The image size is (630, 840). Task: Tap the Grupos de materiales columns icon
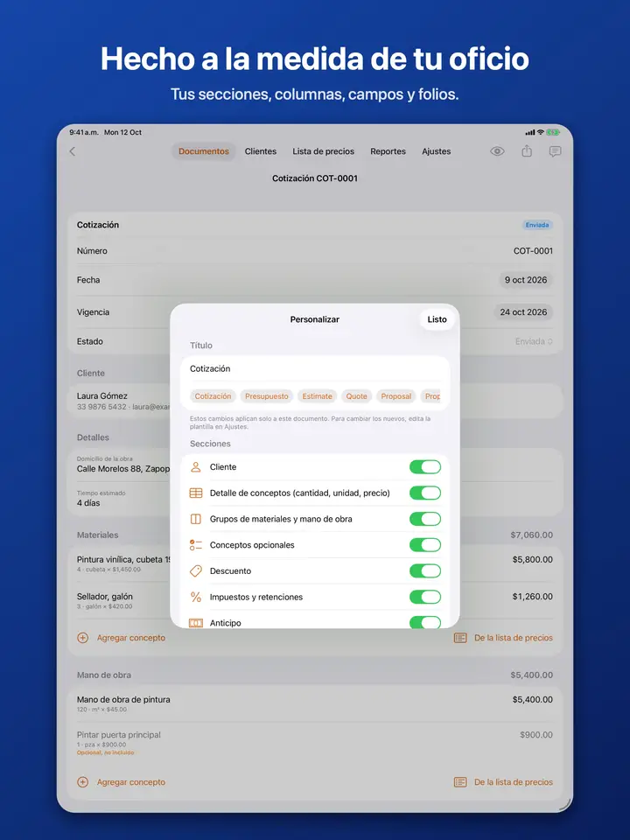(x=196, y=519)
